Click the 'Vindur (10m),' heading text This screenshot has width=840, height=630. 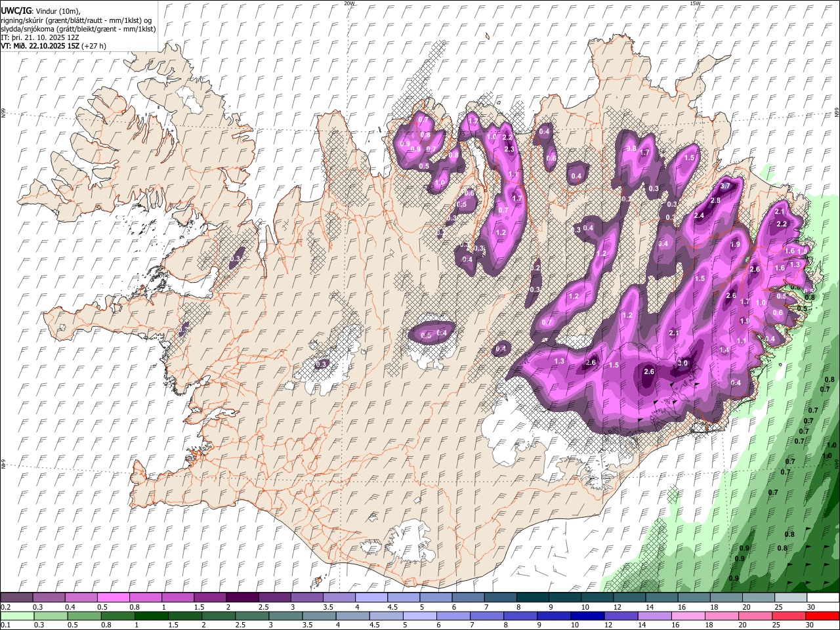(58, 11)
